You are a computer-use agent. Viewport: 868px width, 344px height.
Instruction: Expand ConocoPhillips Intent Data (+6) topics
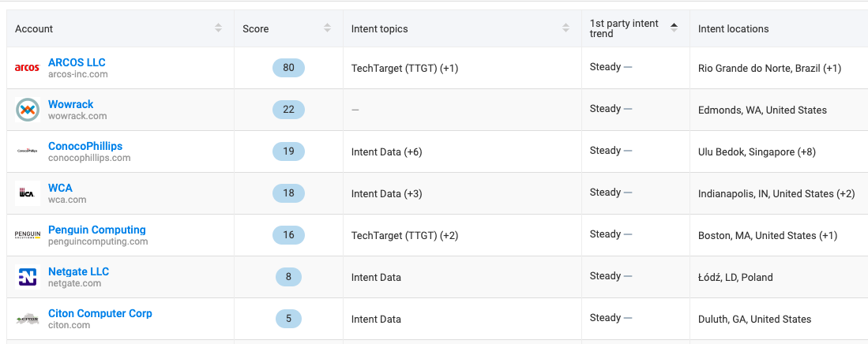point(386,151)
